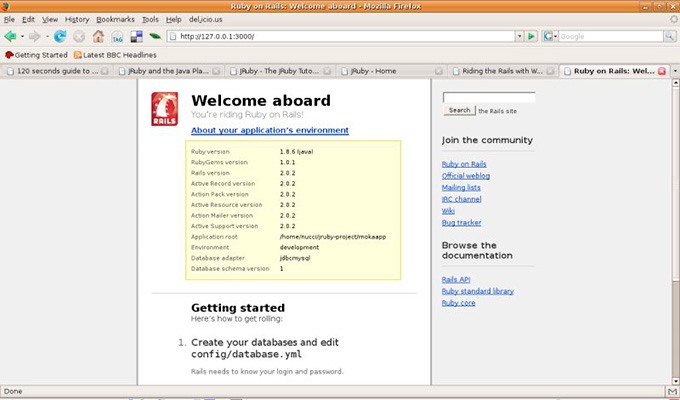The width and height of the screenshot is (680, 400).
Task: Open the Bookmarks menu
Action: [x=115, y=20]
